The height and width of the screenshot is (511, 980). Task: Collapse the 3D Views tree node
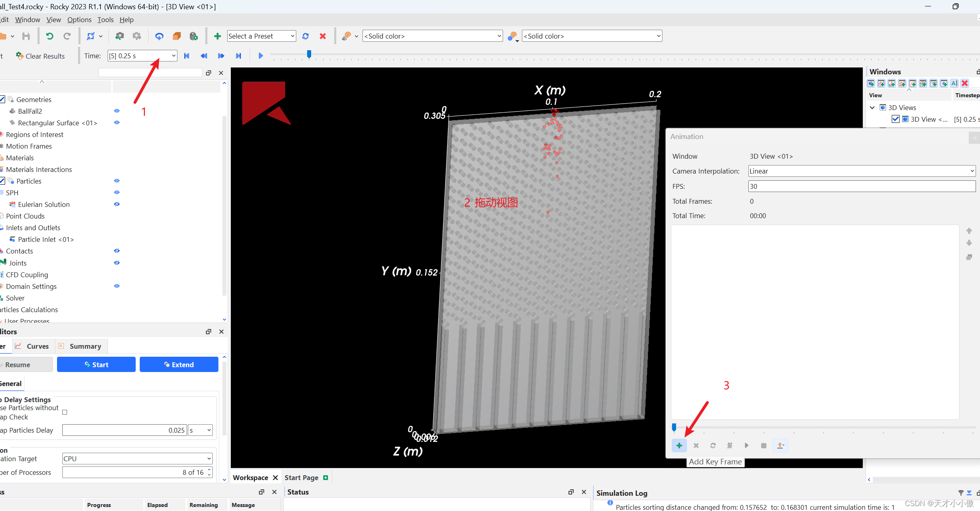click(872, 108)
